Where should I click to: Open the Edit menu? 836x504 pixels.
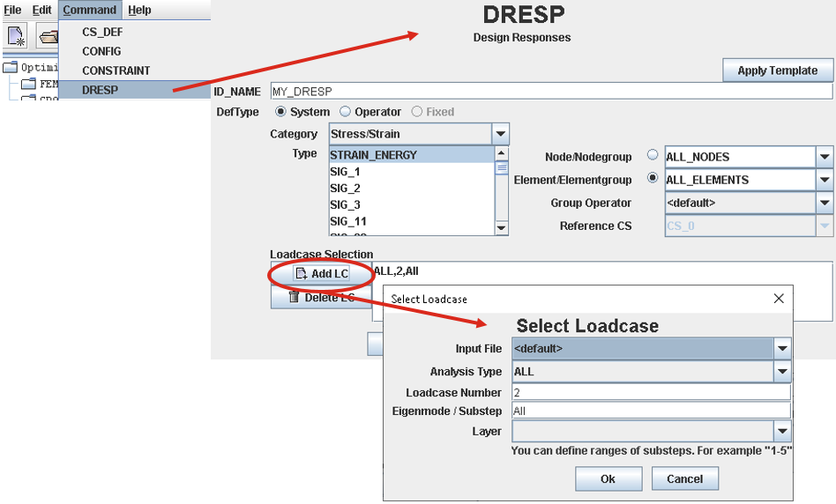(x=41, y=10)
